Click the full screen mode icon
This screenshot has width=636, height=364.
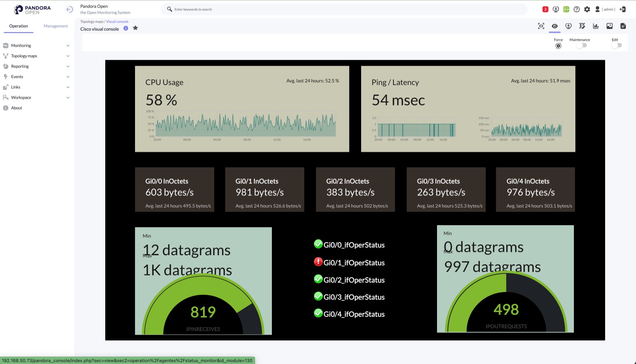coord(541,26)
